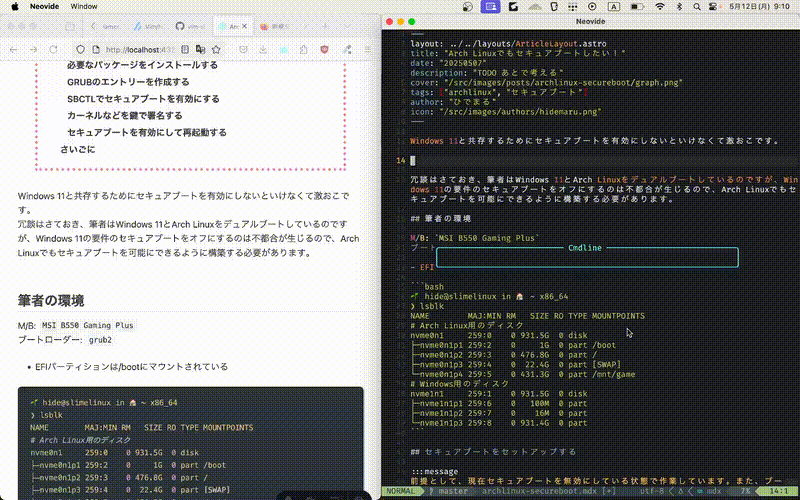Click the 'utf-8' encoding in statusline

[654, 491]
